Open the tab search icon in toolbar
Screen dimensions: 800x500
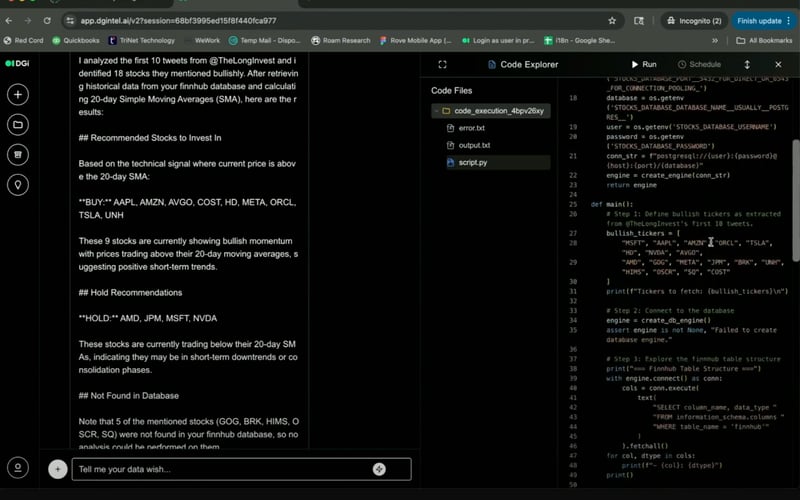[x=639, y=21]
